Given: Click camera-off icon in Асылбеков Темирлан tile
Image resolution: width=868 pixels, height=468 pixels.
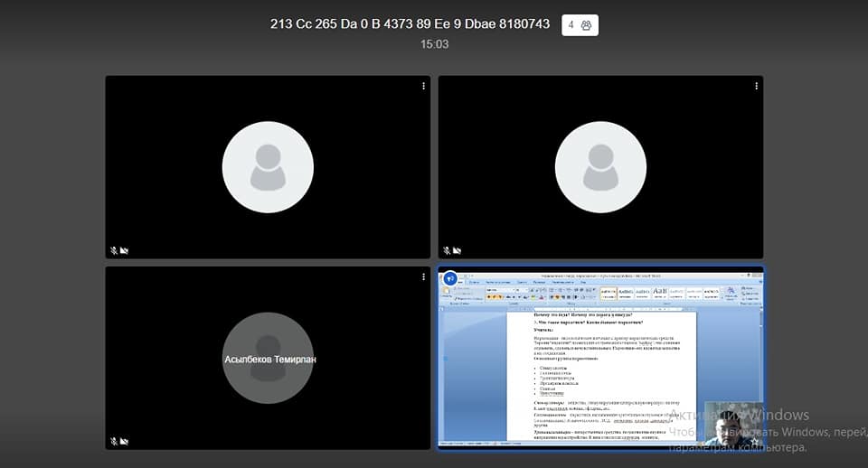Looking at the screenshot, I should pos(125,441).
